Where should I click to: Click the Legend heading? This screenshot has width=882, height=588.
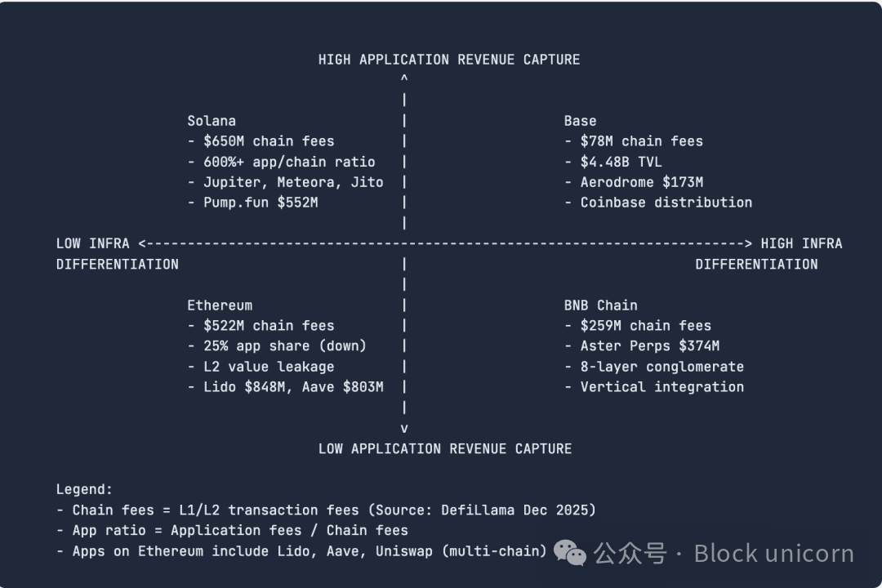tap(84, 489)
